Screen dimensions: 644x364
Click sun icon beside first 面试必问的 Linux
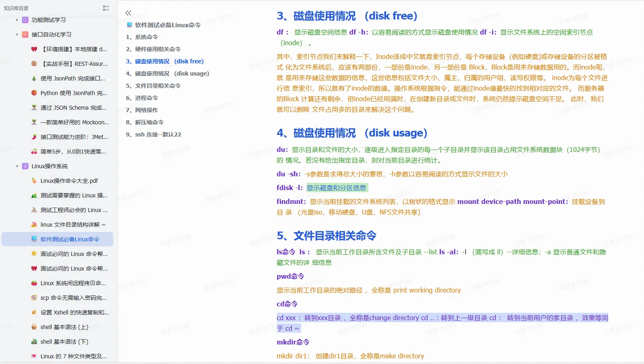(x=34, y=254)
